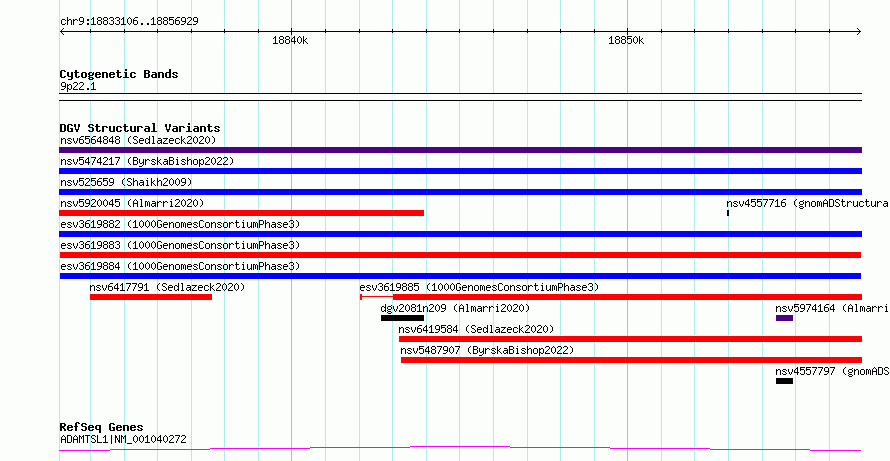Open dgv2081n209 (Almarri2020) variant label
Screen dimensions: 890x461
click(455, 308)
